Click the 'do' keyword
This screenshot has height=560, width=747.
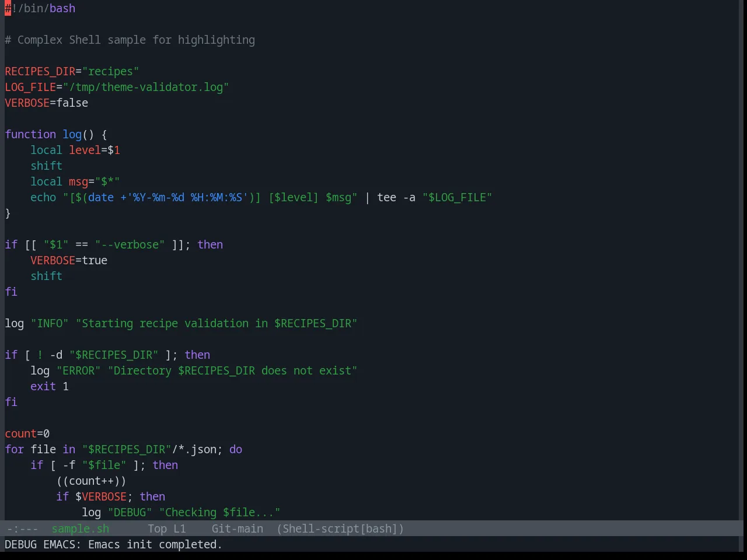coord(236,449)
